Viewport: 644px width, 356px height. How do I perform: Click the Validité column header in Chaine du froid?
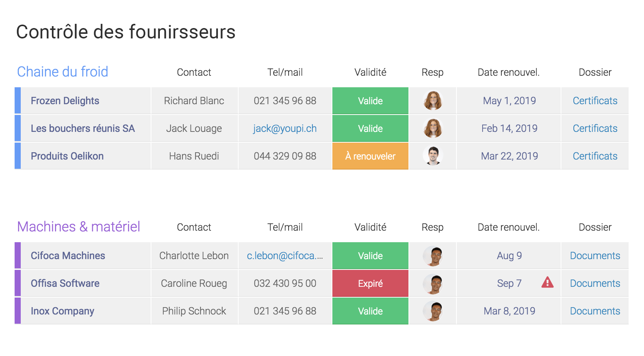pos(370,72)
